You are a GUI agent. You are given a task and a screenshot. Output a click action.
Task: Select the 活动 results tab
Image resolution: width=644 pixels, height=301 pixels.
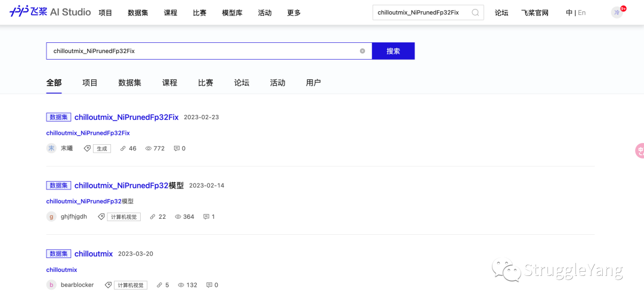click(x=278, y=82)
